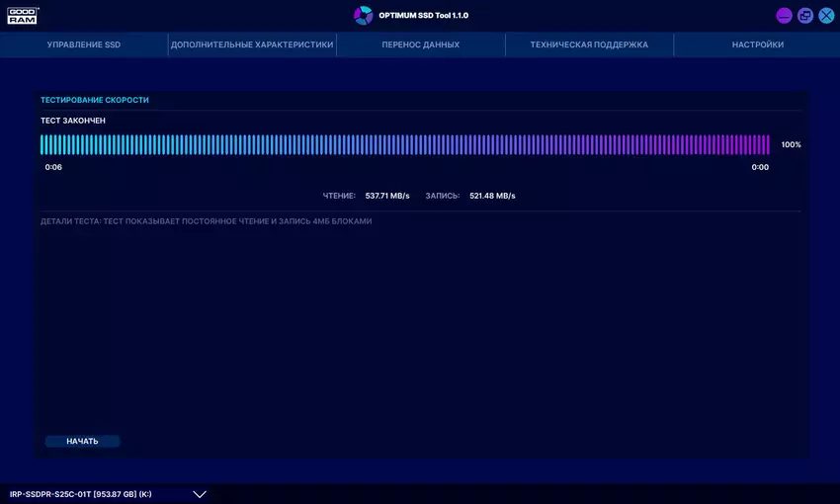Switch to Дополнительные характеристики tab
The width and height of the screenshot is (840, 504).
(252, 44)
